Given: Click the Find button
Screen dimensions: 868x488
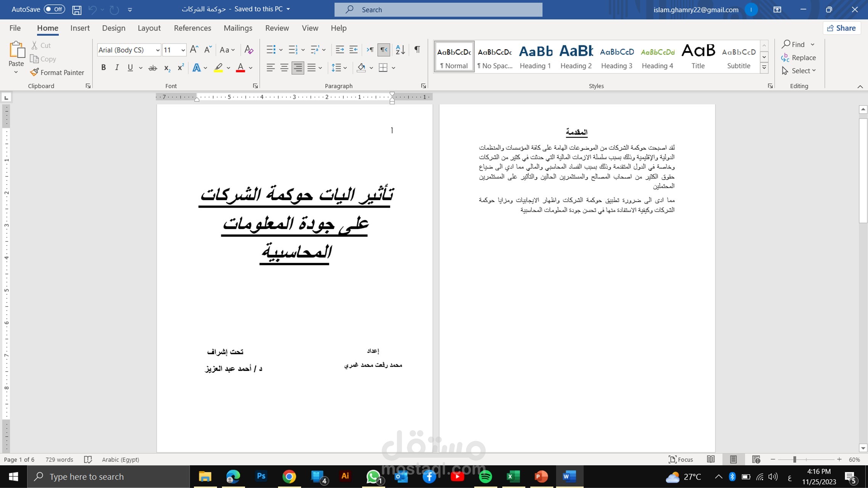Looking at the screenshot, I should (x=793, y=45).
